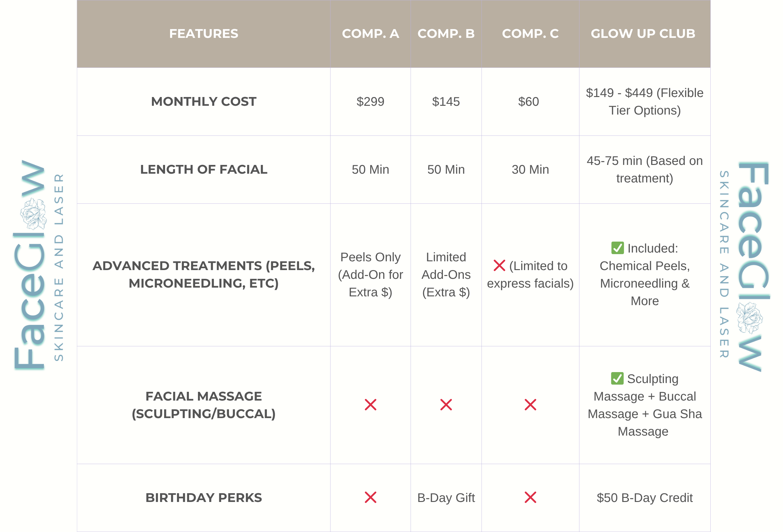Click the 'B-Day Gift' cell text

tap(446, 497)
